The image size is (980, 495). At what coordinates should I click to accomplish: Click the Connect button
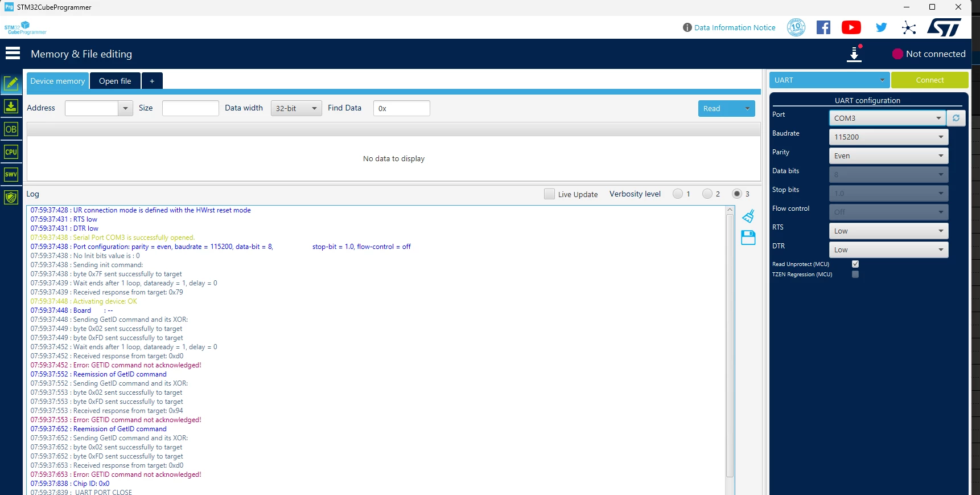click(930, 80)
